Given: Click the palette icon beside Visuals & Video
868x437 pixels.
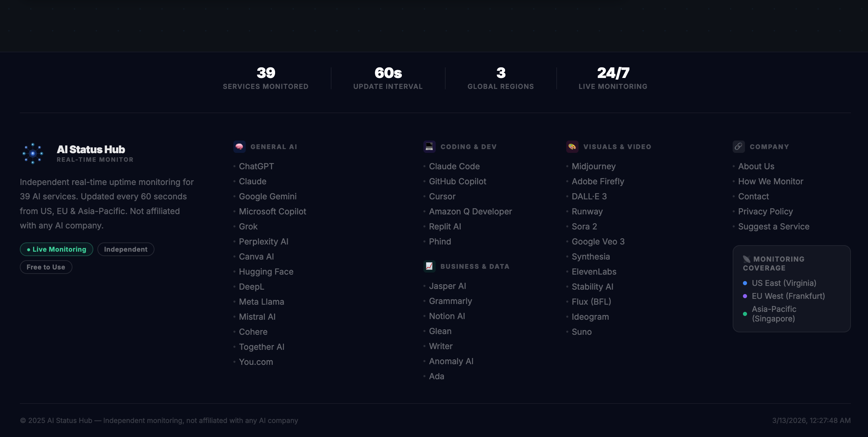Looking at the screenshot, I should 572,147.
